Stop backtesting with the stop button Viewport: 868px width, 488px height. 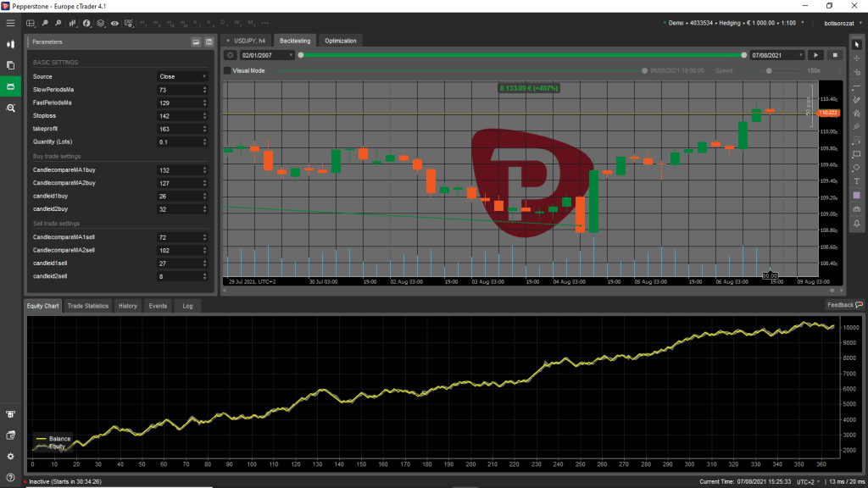pos(835,55)
